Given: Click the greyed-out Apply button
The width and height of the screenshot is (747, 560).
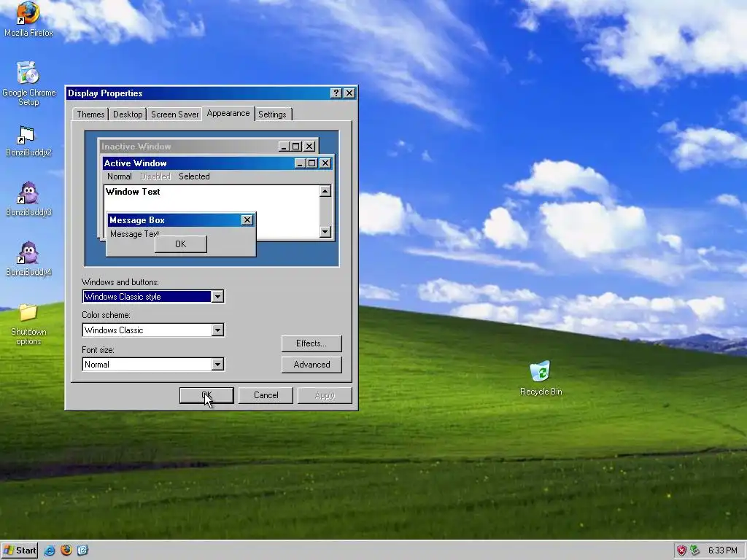Looking at the screenshot, I should pyautogui.click(x=325, y=395).
